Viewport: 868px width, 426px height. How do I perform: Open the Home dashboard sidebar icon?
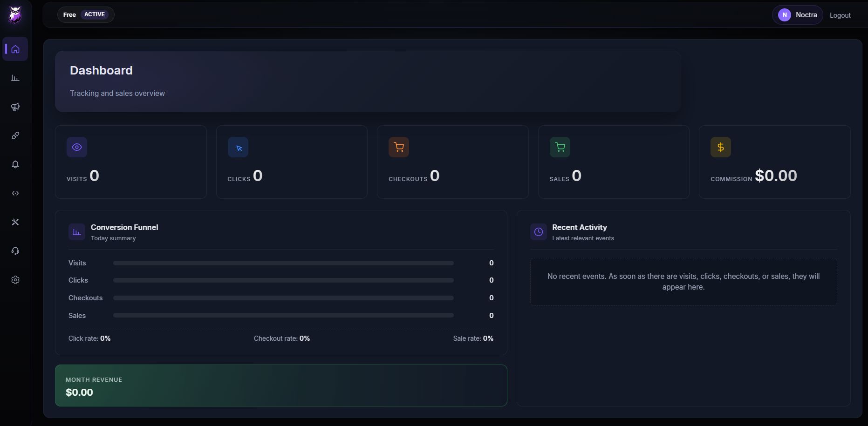pyautogui.click(x=15, y=49)
